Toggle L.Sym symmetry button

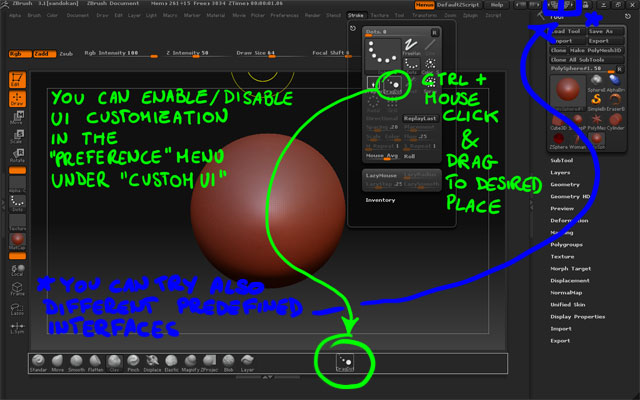pos(18,328)
